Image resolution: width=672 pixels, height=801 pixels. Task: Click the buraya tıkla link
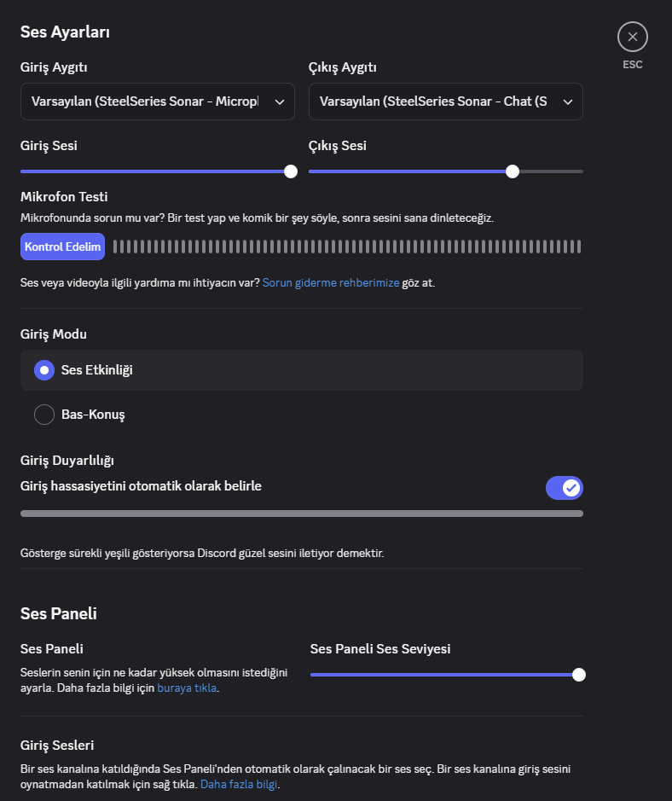188,688
